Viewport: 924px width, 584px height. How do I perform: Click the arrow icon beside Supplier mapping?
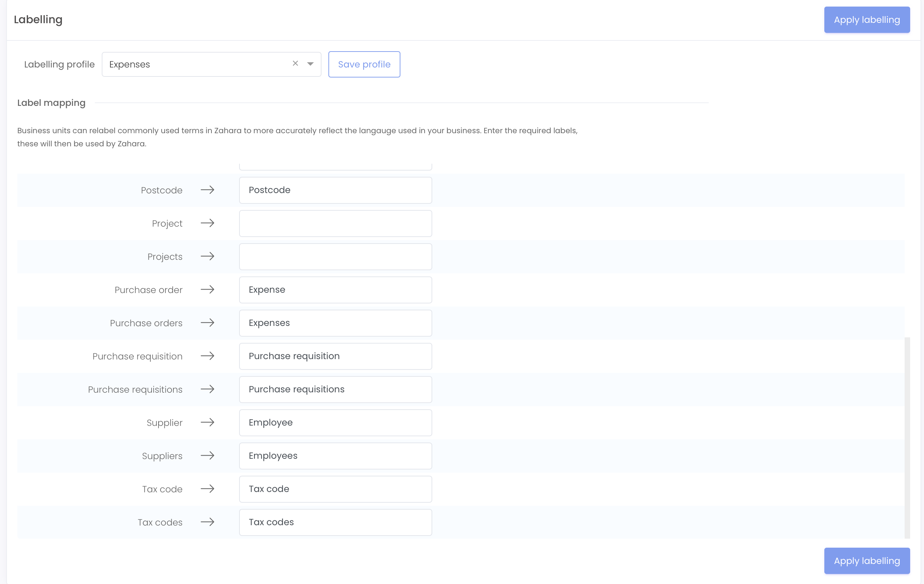point(208,422)
